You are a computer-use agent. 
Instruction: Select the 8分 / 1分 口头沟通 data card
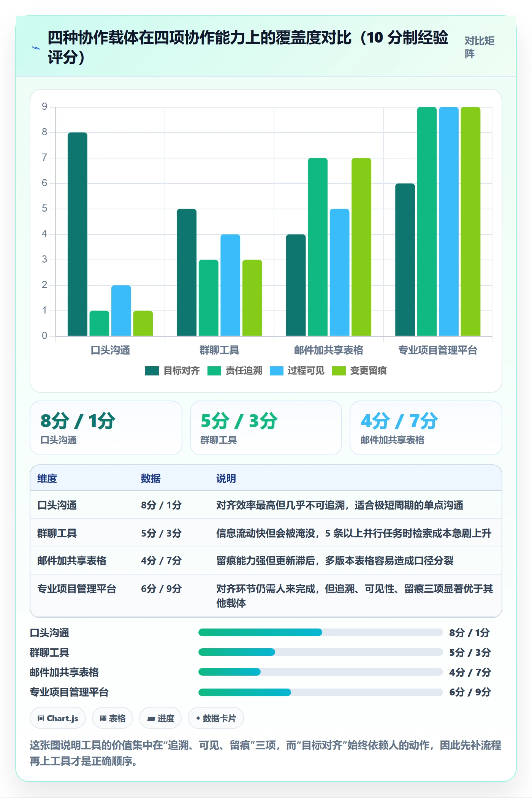[106, 428]
